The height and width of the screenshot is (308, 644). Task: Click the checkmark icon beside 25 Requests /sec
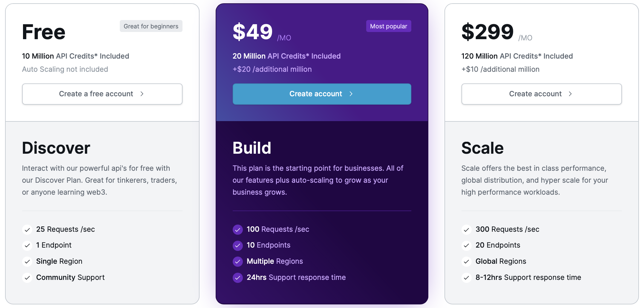27,230
